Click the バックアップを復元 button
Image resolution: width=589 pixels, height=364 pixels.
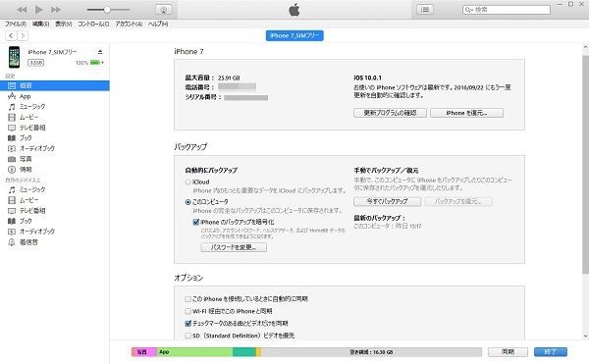pos(458,201)
